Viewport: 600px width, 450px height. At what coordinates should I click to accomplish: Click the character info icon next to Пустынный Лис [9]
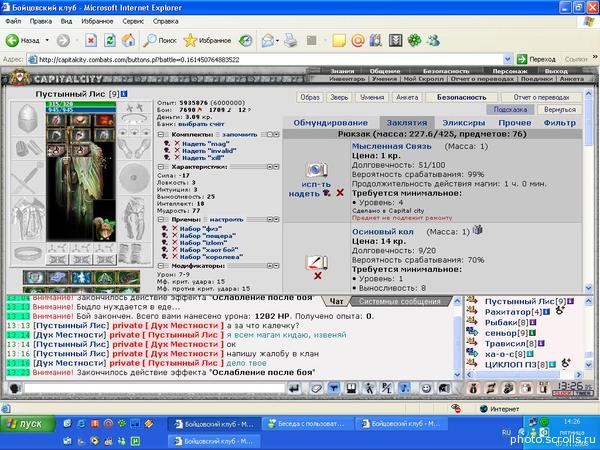click(x=124, y=94)
